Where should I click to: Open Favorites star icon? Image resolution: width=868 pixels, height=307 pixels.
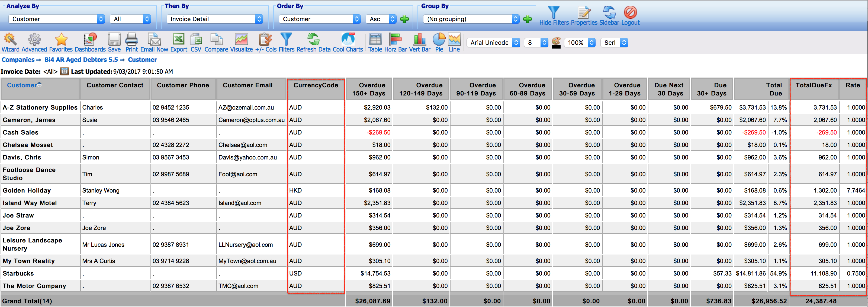point(61,39)
